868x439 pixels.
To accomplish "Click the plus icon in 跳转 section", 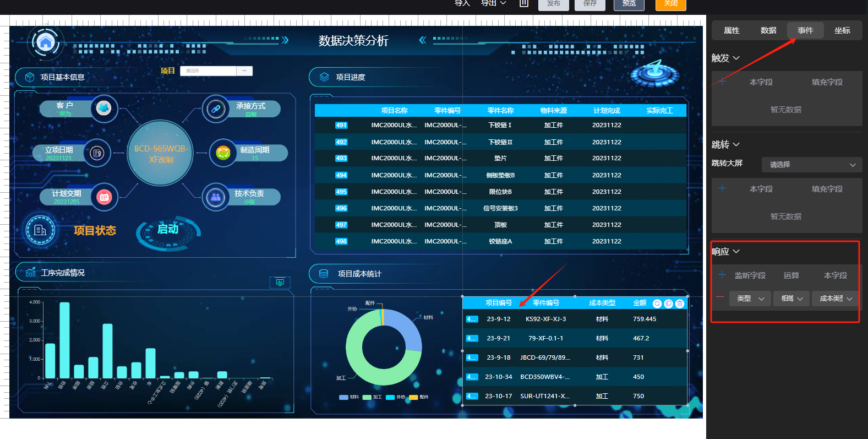I will point(722,188).
